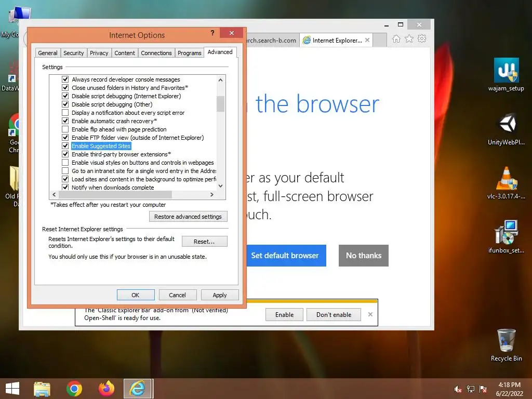Click Restore advanced settings button
The height and width of the screenshot is (399, 532).
(x=188, y=217)
